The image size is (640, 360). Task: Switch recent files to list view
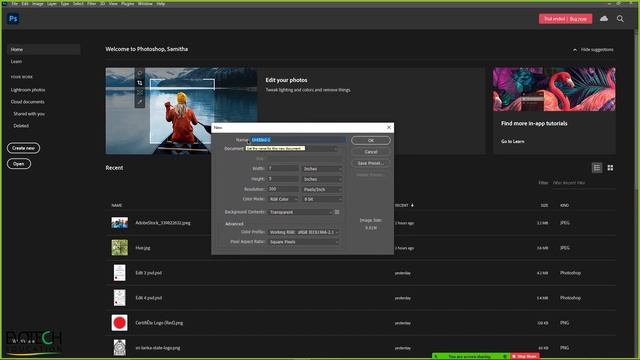(597, 168)
